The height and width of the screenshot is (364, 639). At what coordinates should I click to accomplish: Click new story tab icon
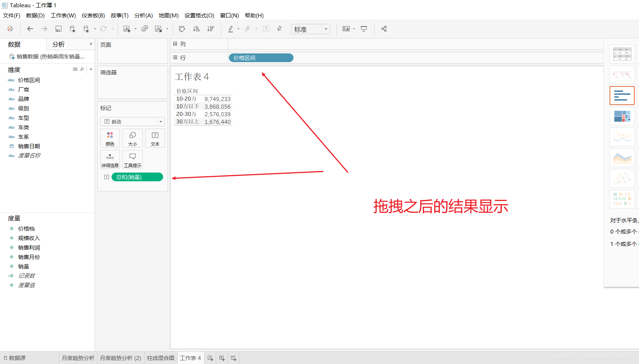(234, 358)
